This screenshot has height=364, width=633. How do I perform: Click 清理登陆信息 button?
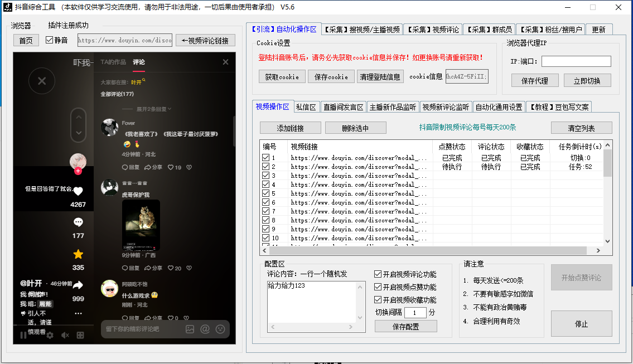pos(380,77)
